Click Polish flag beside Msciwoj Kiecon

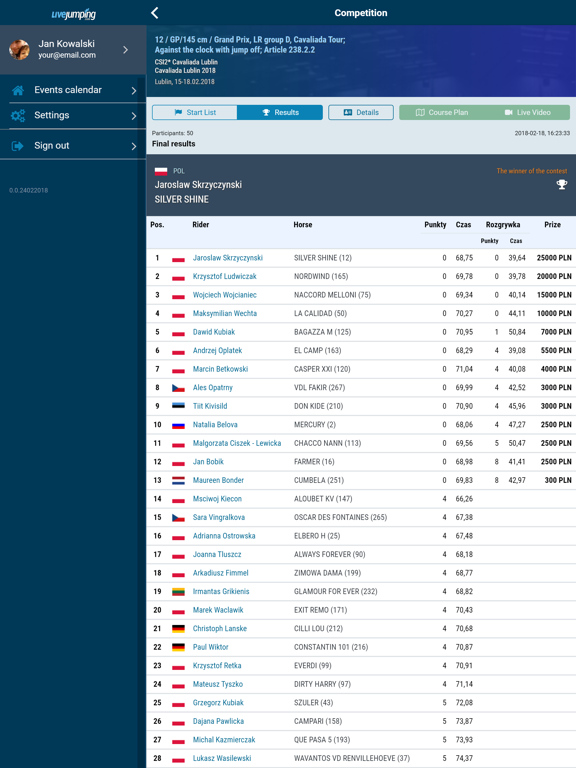tap(178, 500)
